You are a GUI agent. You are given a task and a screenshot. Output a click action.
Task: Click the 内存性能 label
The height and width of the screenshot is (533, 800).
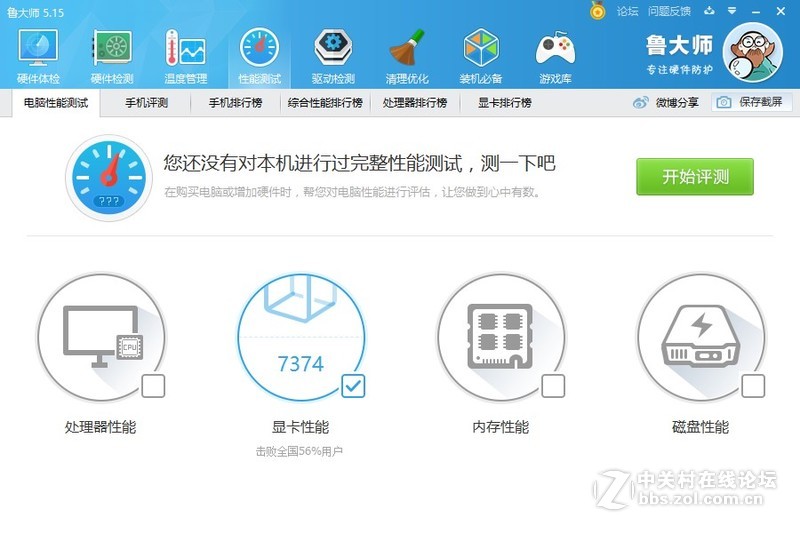[x=501, y=427]
